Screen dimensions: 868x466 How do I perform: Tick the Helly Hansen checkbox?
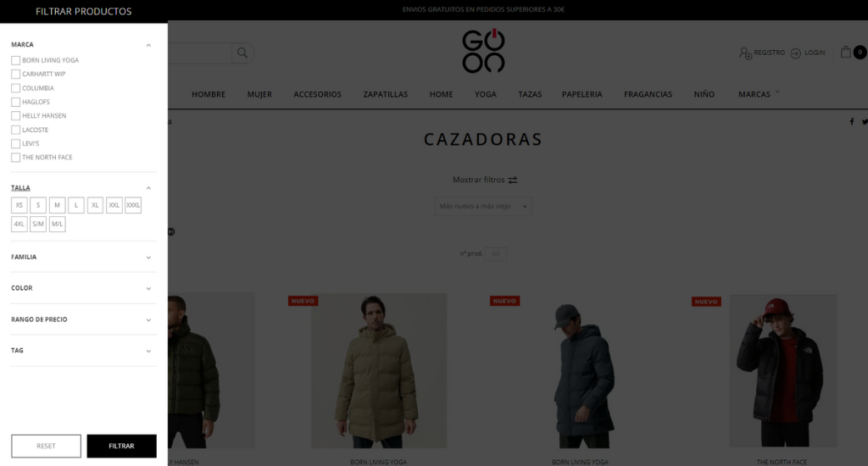point(15,116)
